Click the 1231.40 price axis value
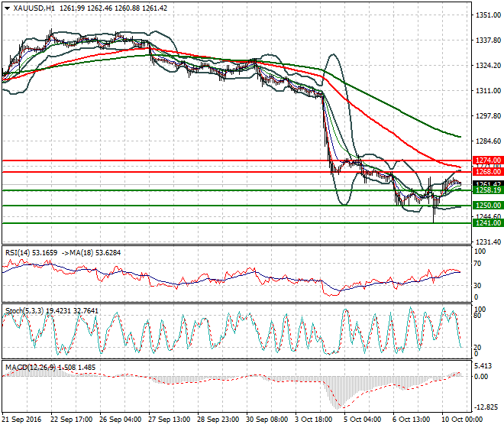The width and height of the screenshot is (504, 428). pos(488,242)
